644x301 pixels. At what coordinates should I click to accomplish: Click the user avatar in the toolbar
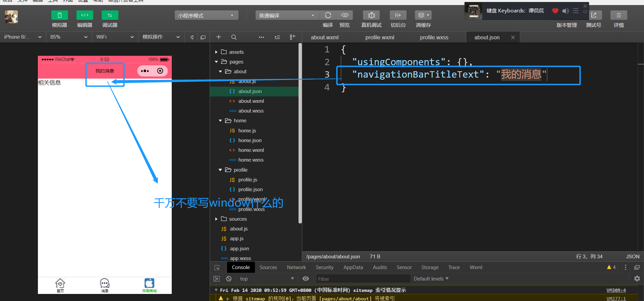pos(11,17)
